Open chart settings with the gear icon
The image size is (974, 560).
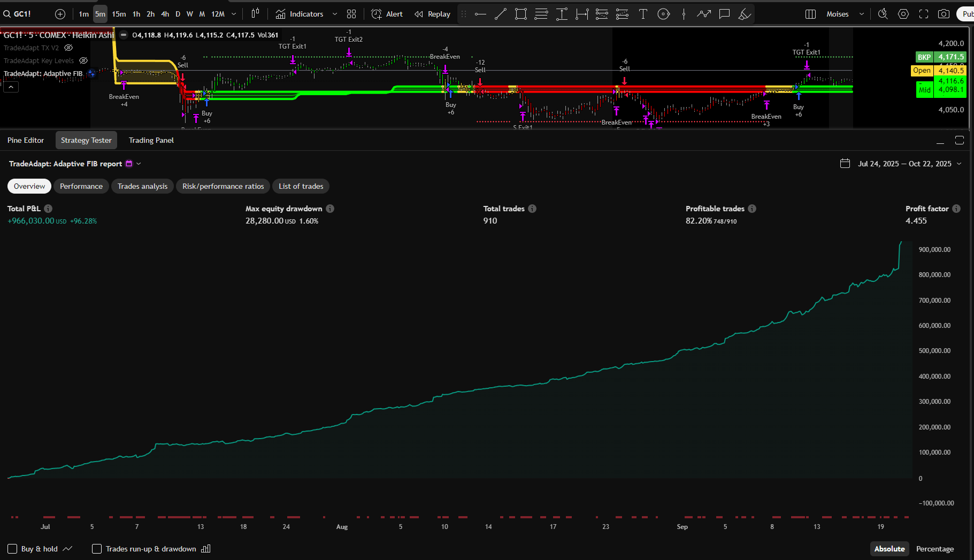[x=904, y=14]
